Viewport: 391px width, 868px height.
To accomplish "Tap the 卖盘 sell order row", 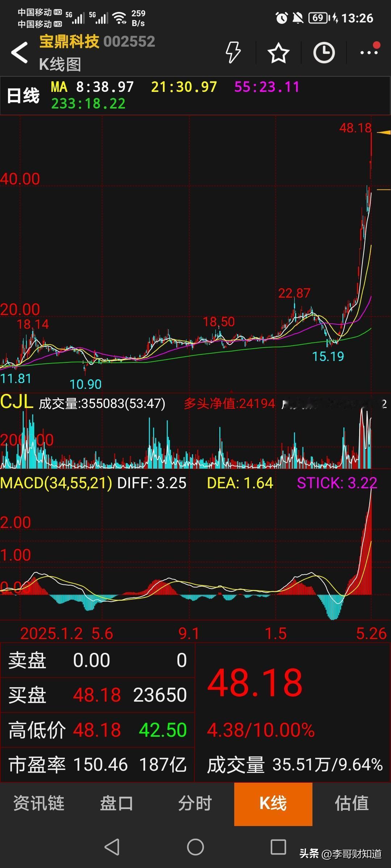I will 97,660.
